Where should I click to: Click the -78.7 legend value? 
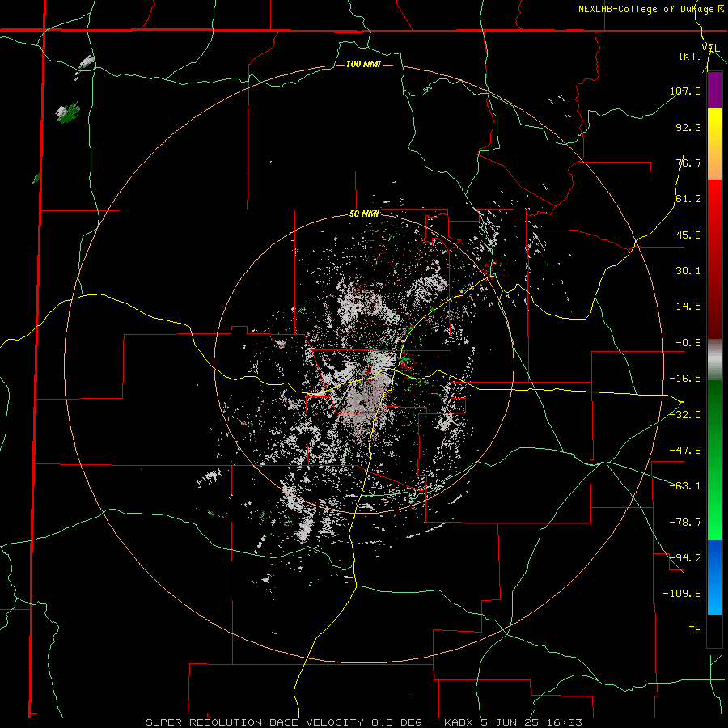coord(685,523)
